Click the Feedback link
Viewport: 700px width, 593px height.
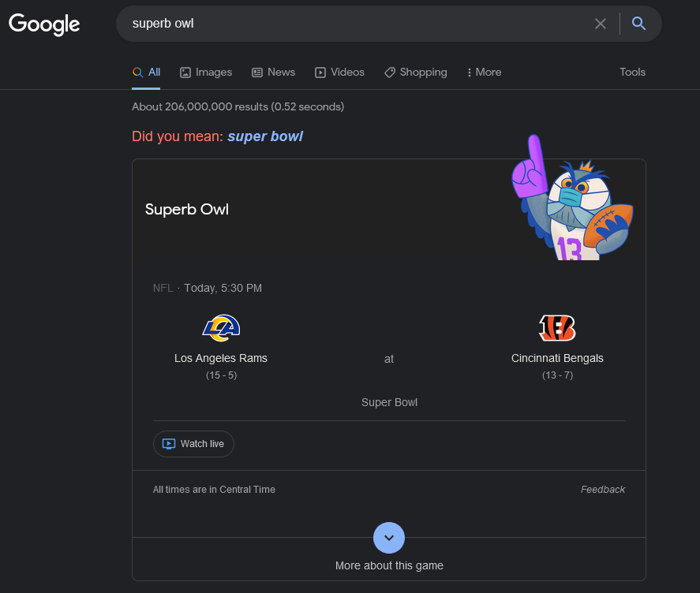pos(603,490)
